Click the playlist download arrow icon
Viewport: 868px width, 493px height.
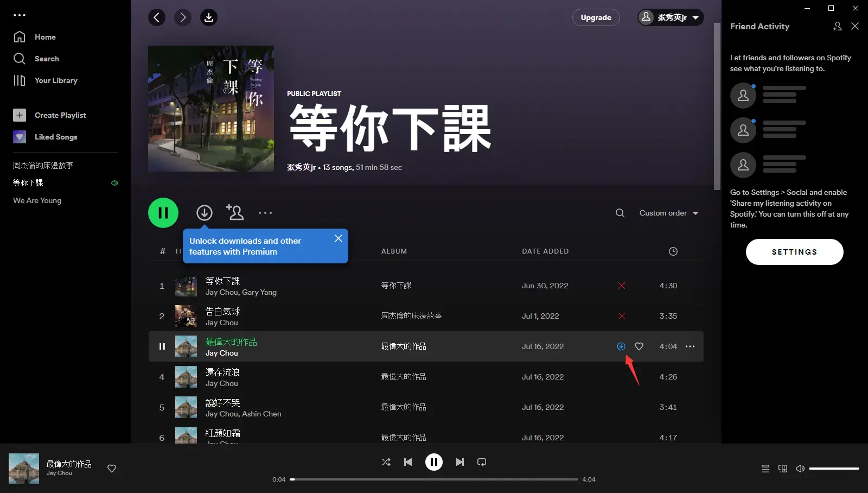point(204,213)
